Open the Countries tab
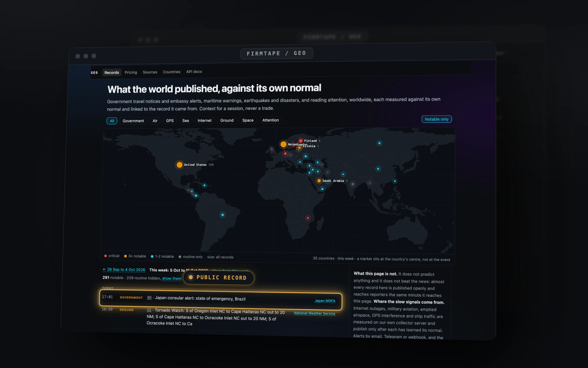This screenshot has height=368, width=588. (171, 72)
